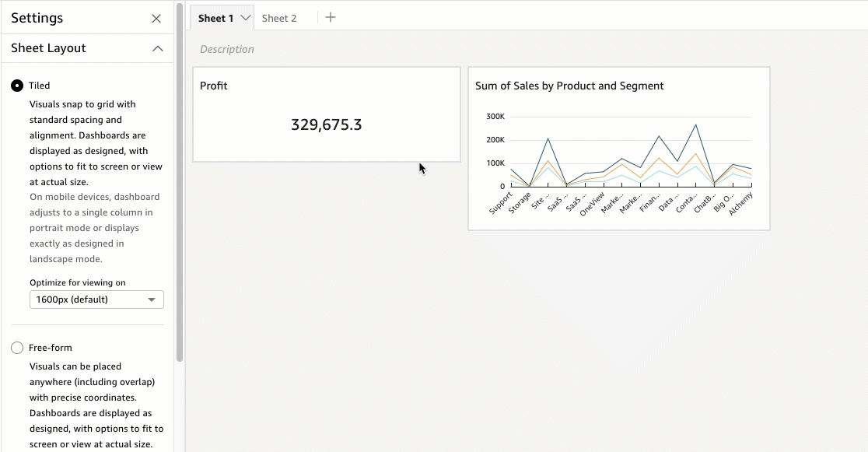Click the Profit visual title
The width and height of the screenshot is (868, 452).
point(214,86)
